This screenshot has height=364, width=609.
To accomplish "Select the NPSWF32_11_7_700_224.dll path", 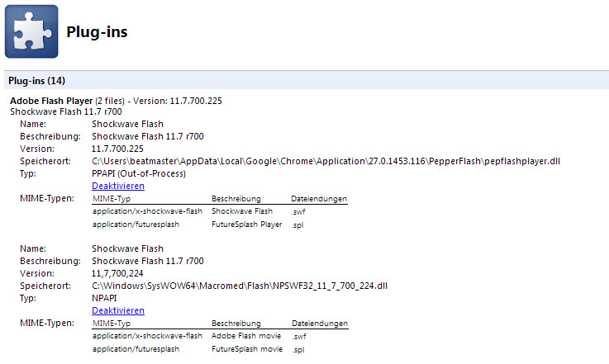I will [240, 286].
